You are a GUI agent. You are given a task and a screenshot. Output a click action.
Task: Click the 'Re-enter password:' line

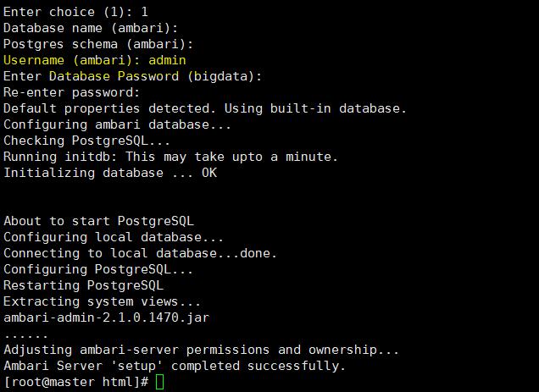tap(72, 92)
